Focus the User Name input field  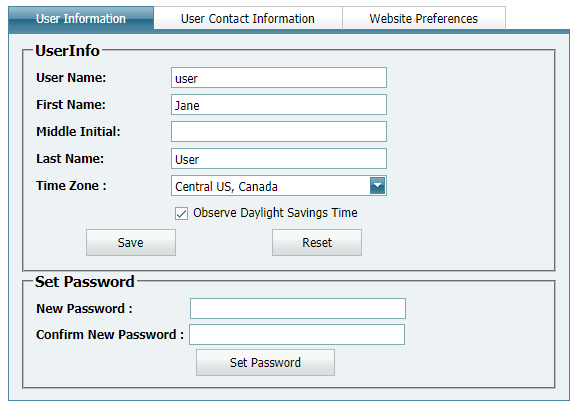tap(279, 77)
